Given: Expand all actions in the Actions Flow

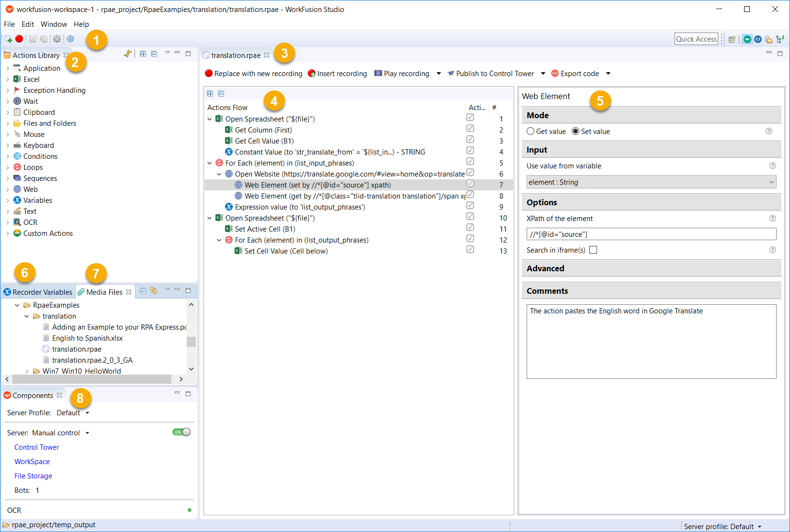Looking at the screenshot, I should [x=210, y=94].
